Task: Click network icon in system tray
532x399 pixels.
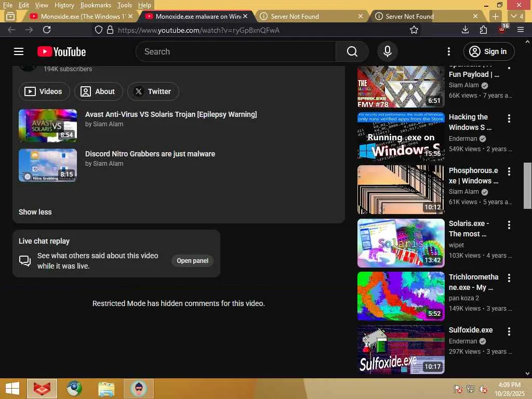Action: pyautogui.click(x=471, y=389)
